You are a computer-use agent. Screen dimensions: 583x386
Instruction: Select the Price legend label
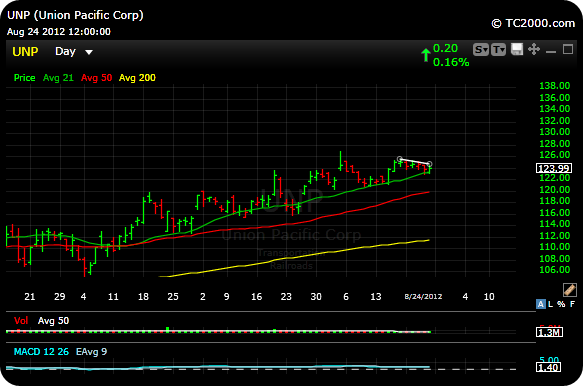[x=25, y=78]
